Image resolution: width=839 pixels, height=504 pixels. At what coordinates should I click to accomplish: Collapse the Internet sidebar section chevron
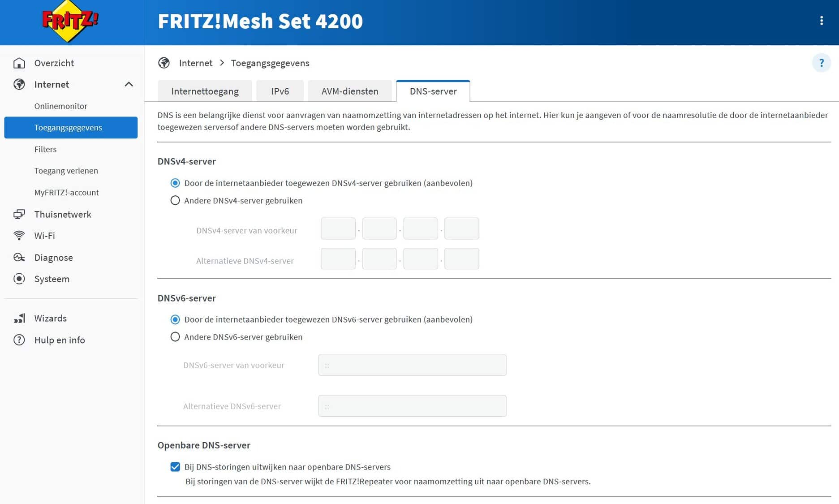(x=129, y=85)
